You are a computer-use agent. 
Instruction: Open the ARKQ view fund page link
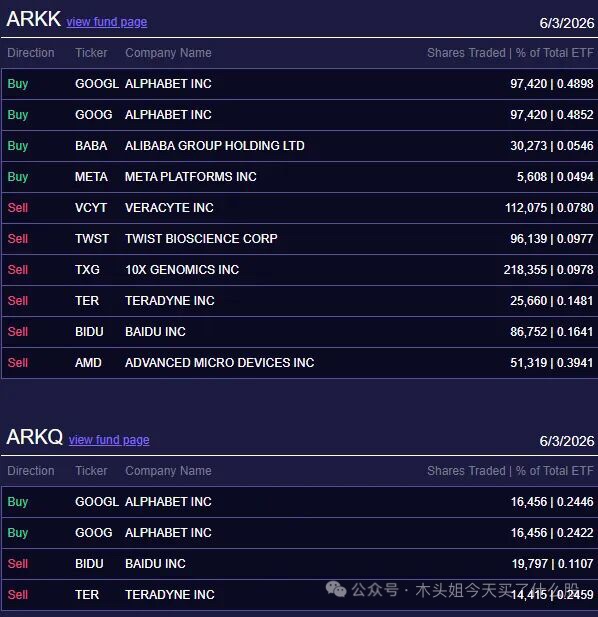pyautogui.click(x=109, y=440)
